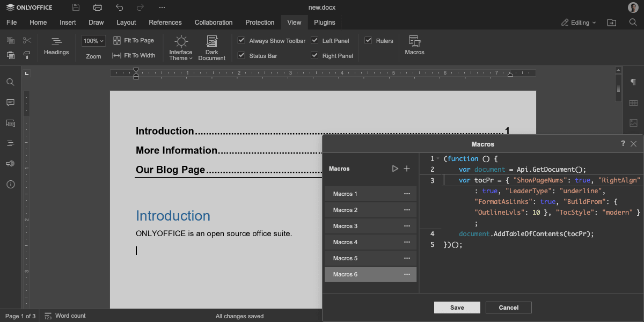The image size is (644, 322).
Task: Expand the Interface Theme dropdown
Action: pyautogui.click(x=181, y=48)
